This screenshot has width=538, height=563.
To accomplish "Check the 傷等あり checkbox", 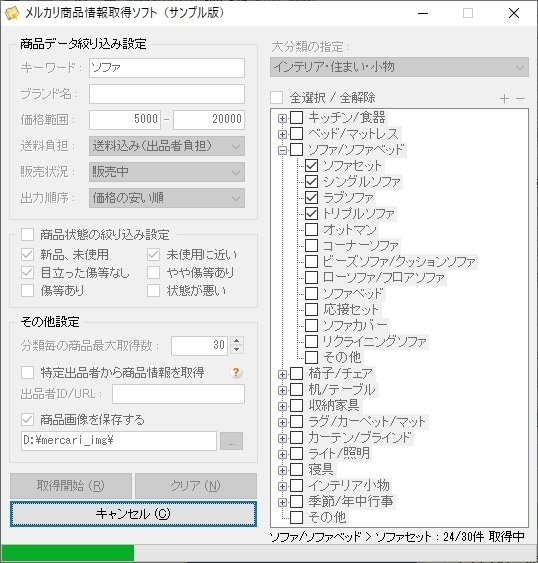I will click(x=27, y=290).
